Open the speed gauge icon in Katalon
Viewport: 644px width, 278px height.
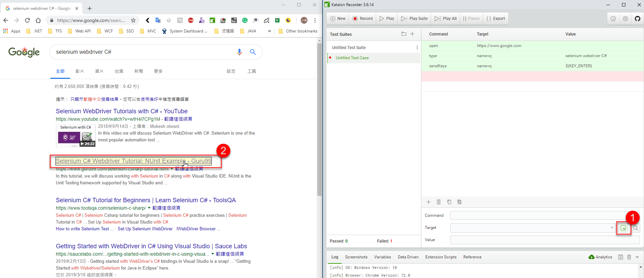613,19
